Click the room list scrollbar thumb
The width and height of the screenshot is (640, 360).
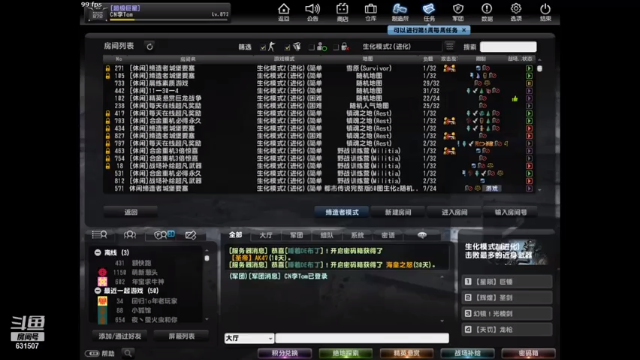[540, 69]
